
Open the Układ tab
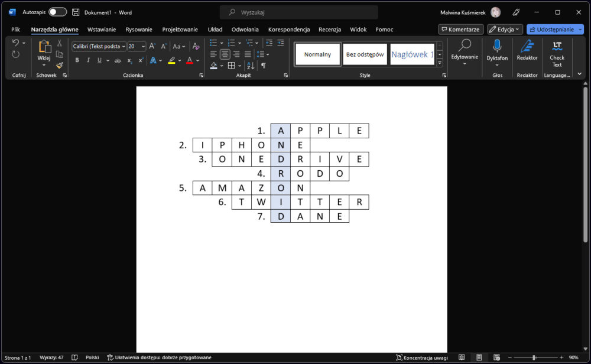pyautogui.click(x=215, y=30)
